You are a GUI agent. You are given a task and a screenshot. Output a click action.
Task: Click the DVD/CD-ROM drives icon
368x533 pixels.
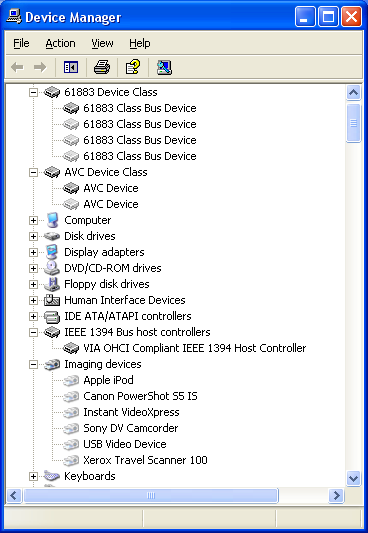pyautogui.click(x=52, y=268)
